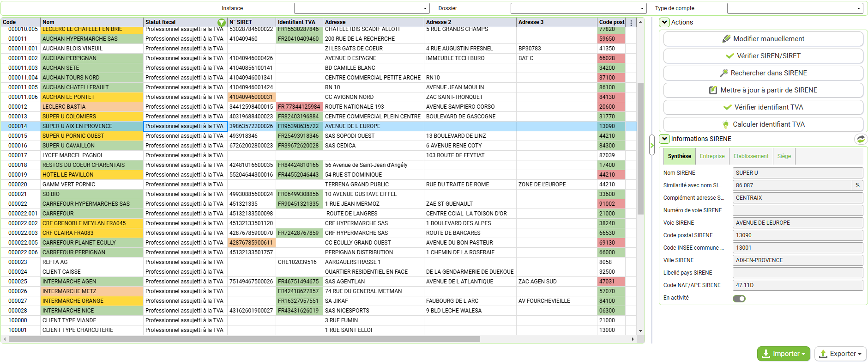Refresh the Informations SIRENE panel

pos(861,139)
